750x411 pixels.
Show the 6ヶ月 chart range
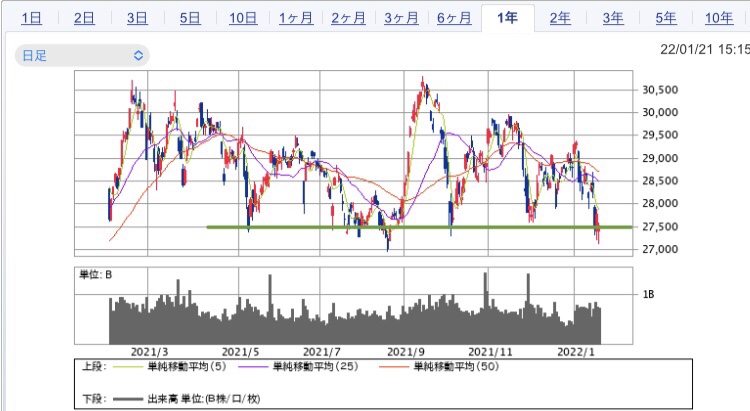454,18
